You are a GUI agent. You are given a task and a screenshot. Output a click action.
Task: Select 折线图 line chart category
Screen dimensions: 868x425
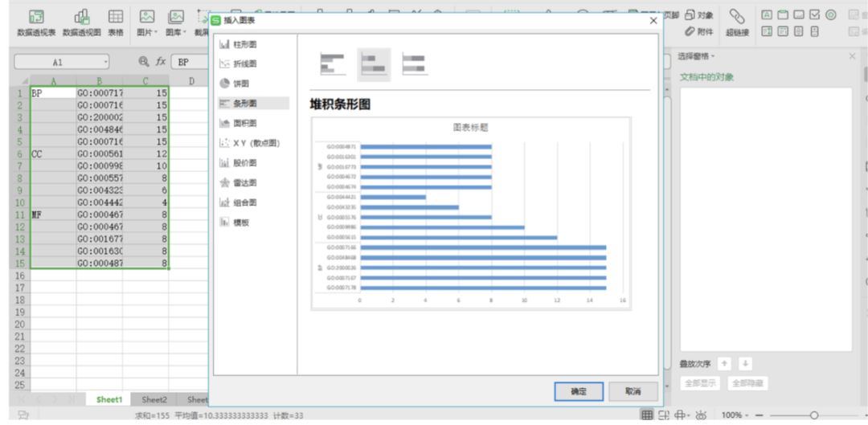[253, 63]
